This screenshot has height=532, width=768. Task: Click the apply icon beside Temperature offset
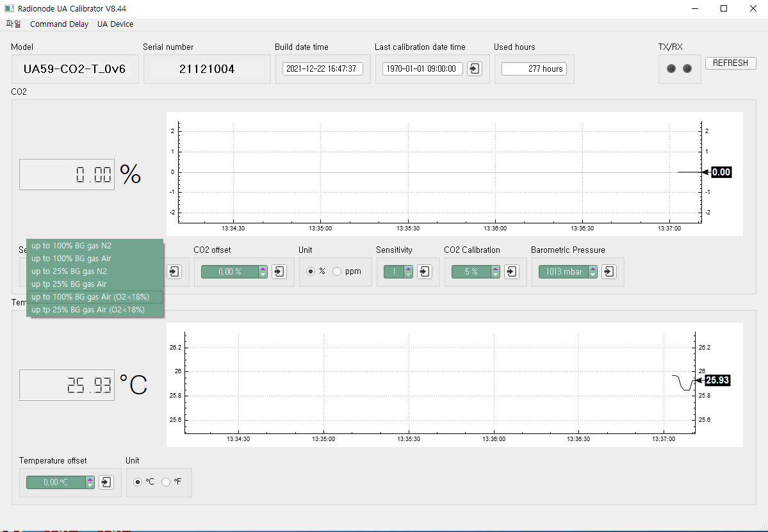[x=106, y=482]
